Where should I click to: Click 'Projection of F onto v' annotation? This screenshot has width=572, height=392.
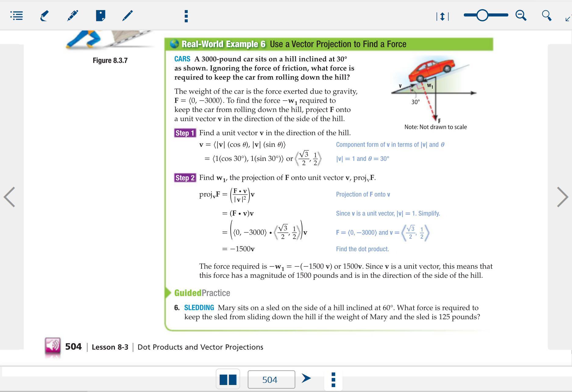(363, 194)
